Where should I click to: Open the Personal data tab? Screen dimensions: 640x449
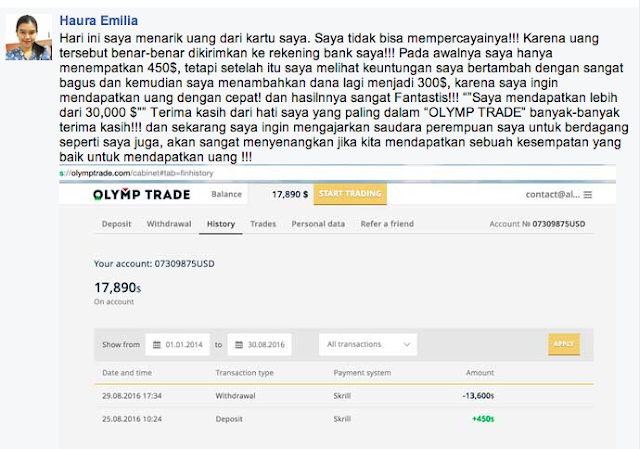pos(318,224)
